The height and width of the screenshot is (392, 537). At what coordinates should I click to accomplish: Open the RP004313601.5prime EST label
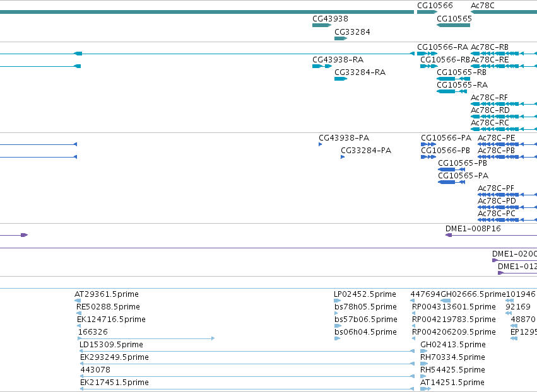(x=454, y=307)
